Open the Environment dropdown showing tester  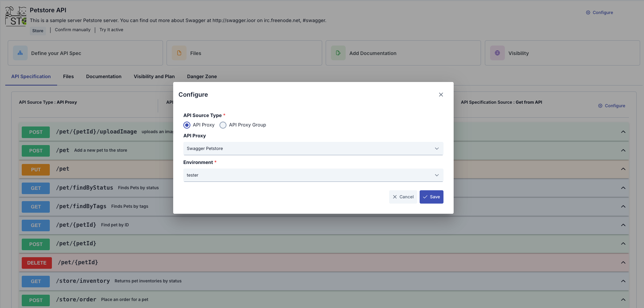[313, 175]
